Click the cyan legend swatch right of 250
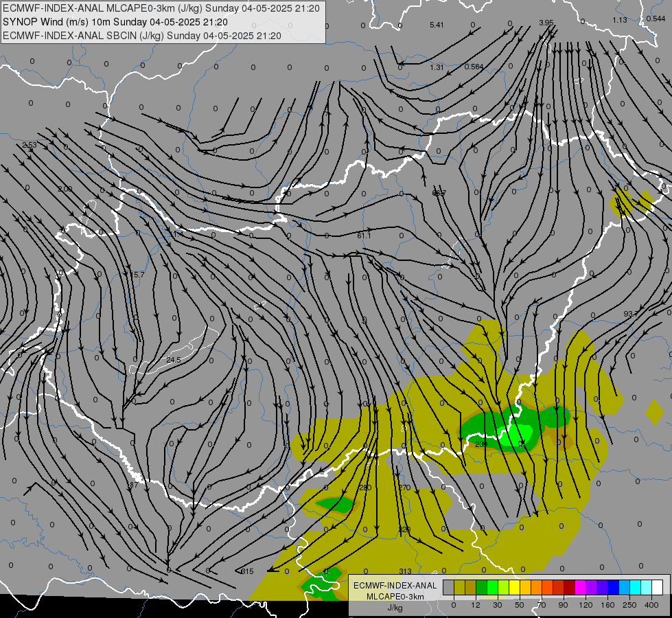This screenshot has width=672, height=618. tap(636, 587)
